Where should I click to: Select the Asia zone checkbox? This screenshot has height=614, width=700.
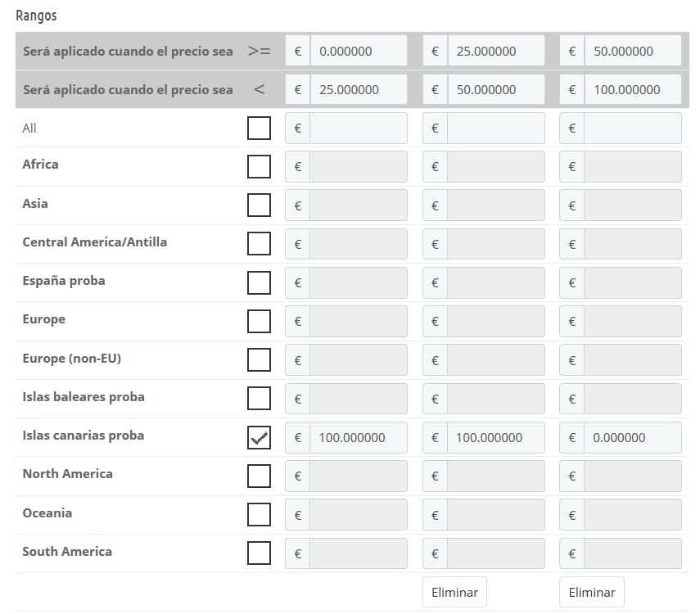point(259,205)
